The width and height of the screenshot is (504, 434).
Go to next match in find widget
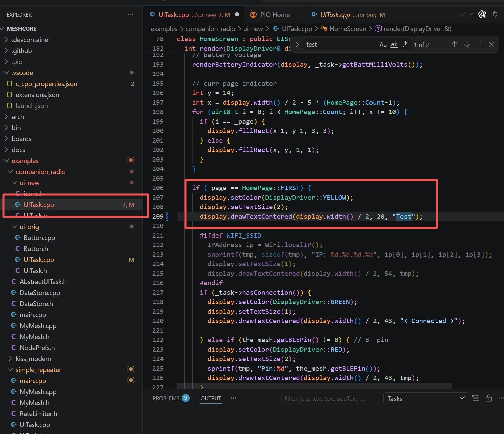pyautogui.click(x=467, y=44)
